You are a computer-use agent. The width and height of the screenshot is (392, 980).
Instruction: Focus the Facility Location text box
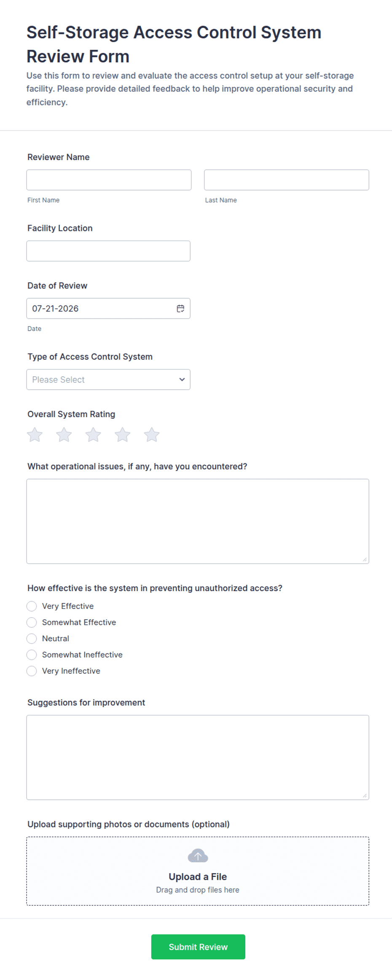point(108,251)
